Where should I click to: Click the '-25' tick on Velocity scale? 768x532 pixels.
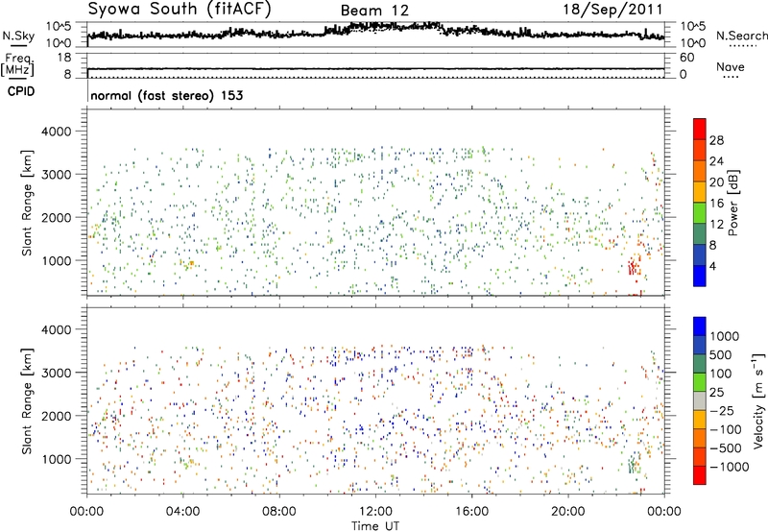pyautogui.click(x=722, y=410)
